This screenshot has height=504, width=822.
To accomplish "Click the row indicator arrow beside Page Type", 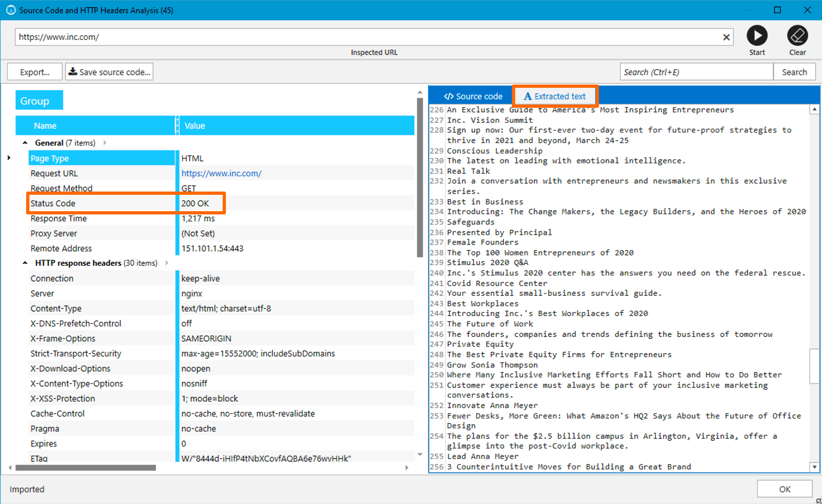I will coord(9,158).
